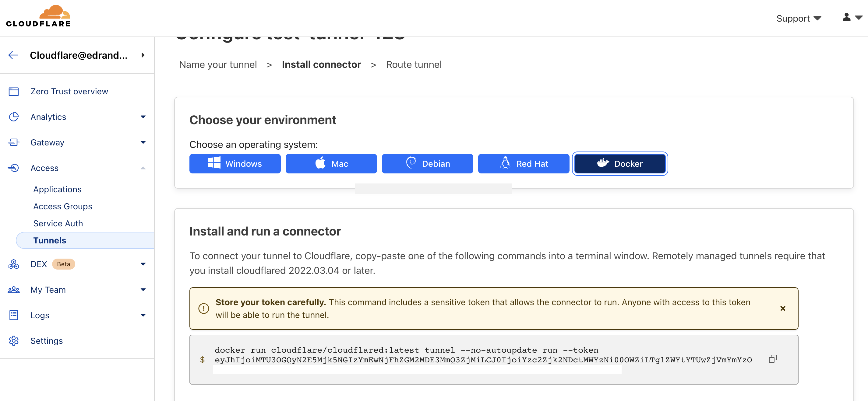Select the Docker environment button

point(620,164)
